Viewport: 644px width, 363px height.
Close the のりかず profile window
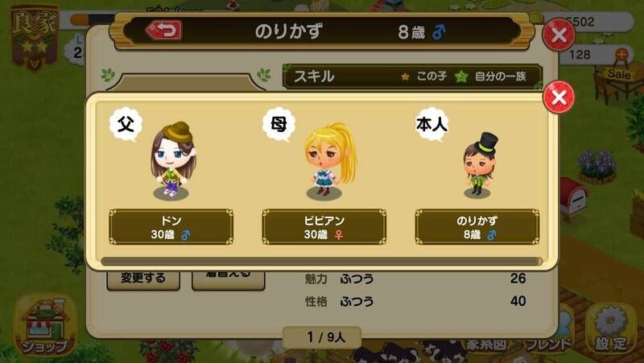pos(559,35)
